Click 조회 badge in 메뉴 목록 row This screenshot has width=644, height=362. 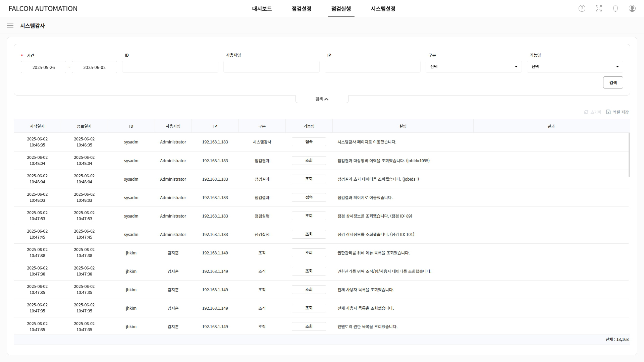coord(309,253)
